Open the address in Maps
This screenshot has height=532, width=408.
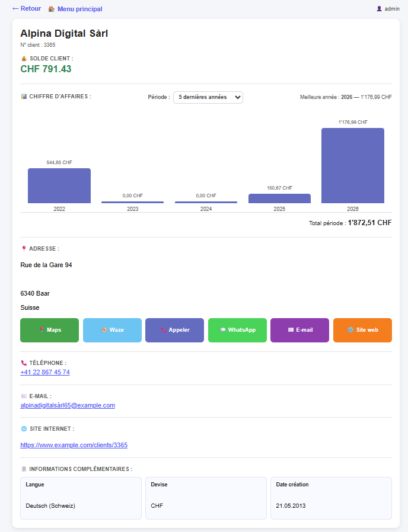pyautogui.click(x=50, y=330)
